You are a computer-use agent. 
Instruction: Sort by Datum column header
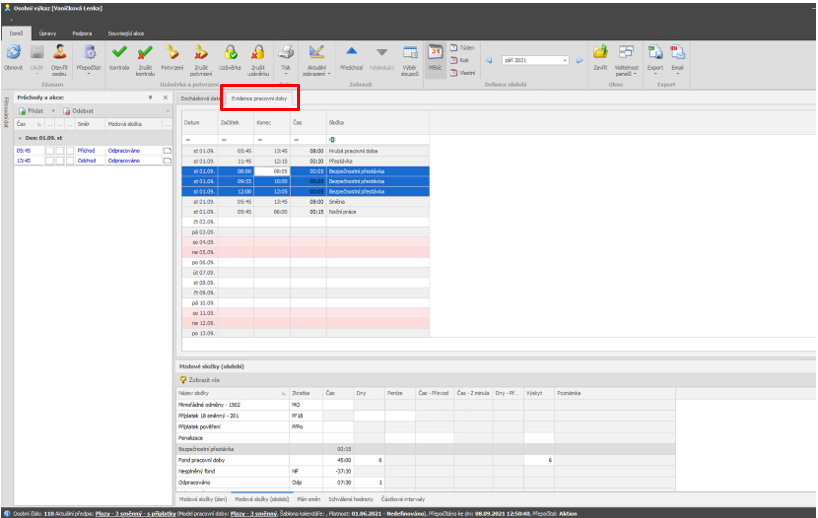tap(200, 123)
